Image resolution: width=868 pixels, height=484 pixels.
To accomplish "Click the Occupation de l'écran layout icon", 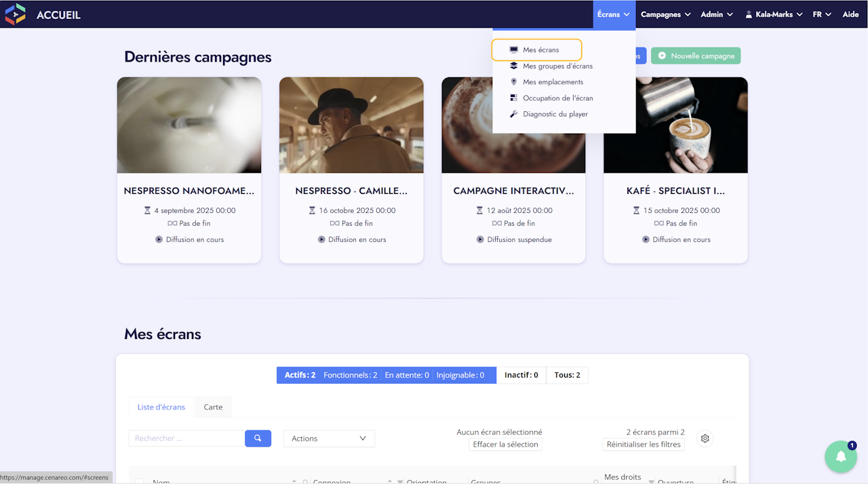I will point(513,98).
